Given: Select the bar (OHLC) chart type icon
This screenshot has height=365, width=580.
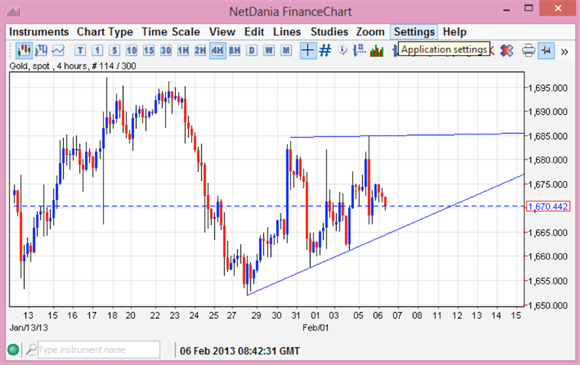Looking at the screenshot, I should point(41,50).
